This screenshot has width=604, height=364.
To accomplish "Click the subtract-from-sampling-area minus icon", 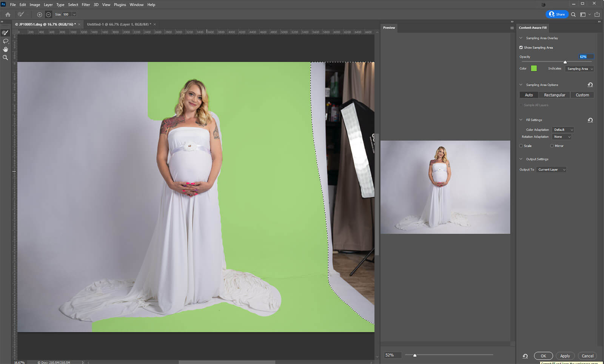I will click(48, 15).
